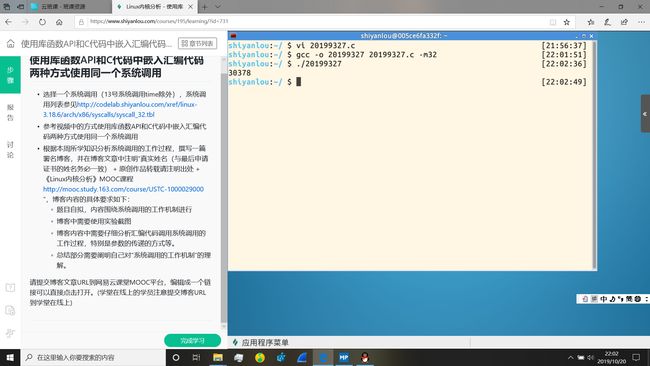Screen dimensions: 650x366
Task: Open Cortana circle icon
Action: click(x=176, y=357)
